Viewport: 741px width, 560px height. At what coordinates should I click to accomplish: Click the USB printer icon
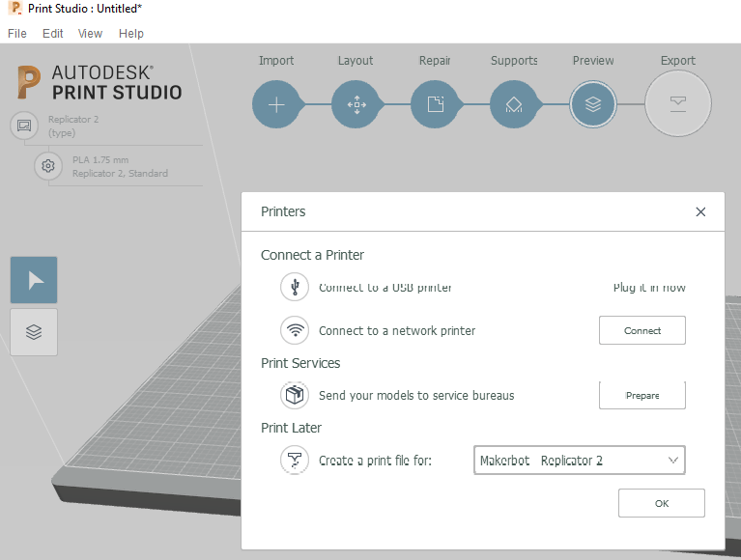click(294, 288)
